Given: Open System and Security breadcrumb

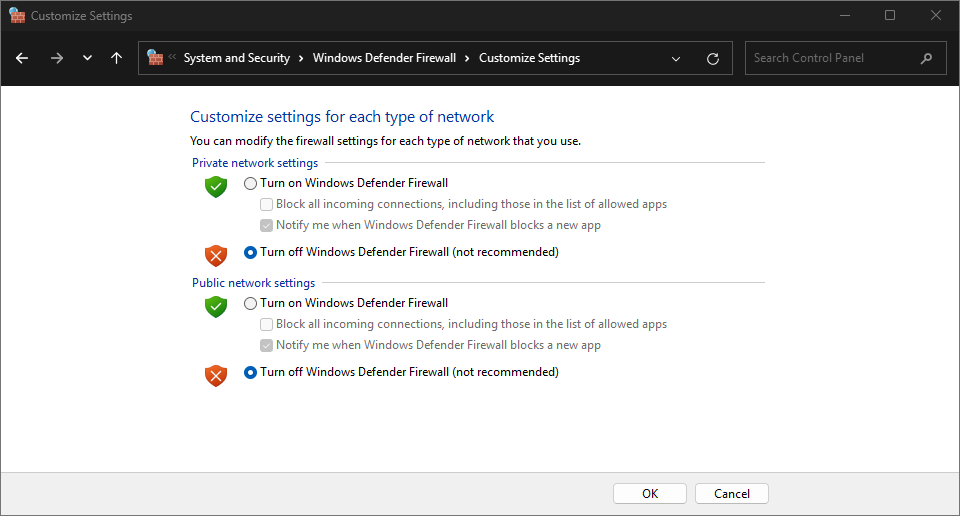Looking at the screenshot, I should [x=237, y=58].
